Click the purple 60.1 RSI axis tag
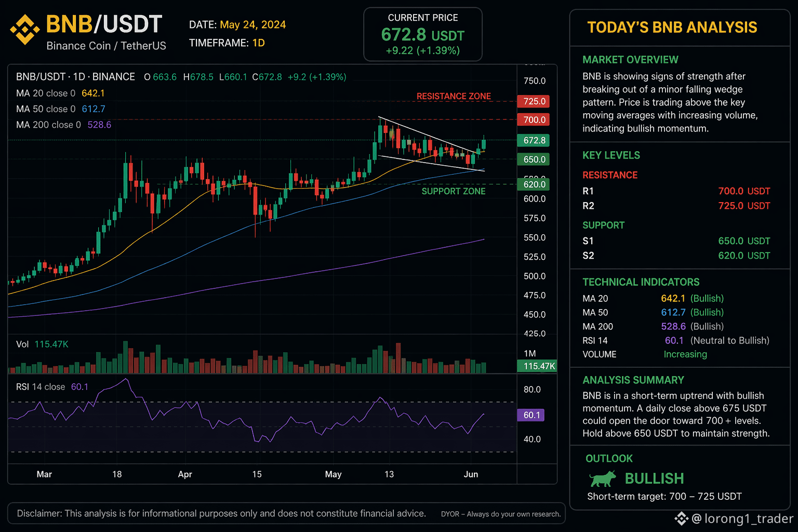 pyautogui.click(x=531, y=415)
